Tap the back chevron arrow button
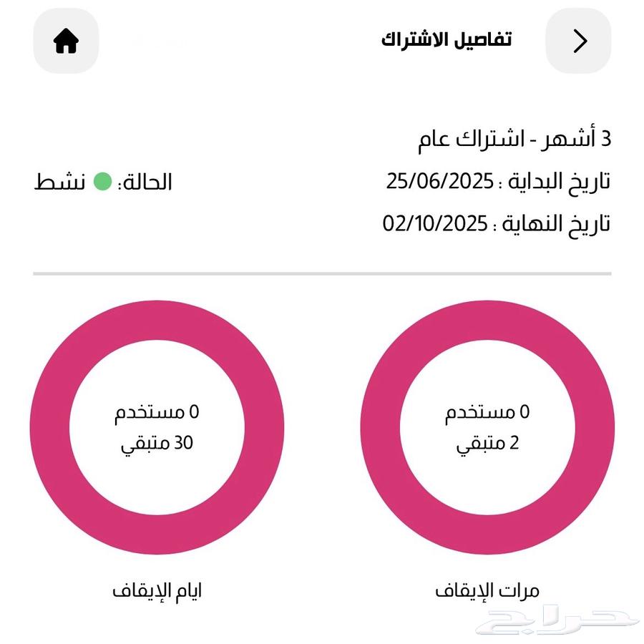 [578, 41]
